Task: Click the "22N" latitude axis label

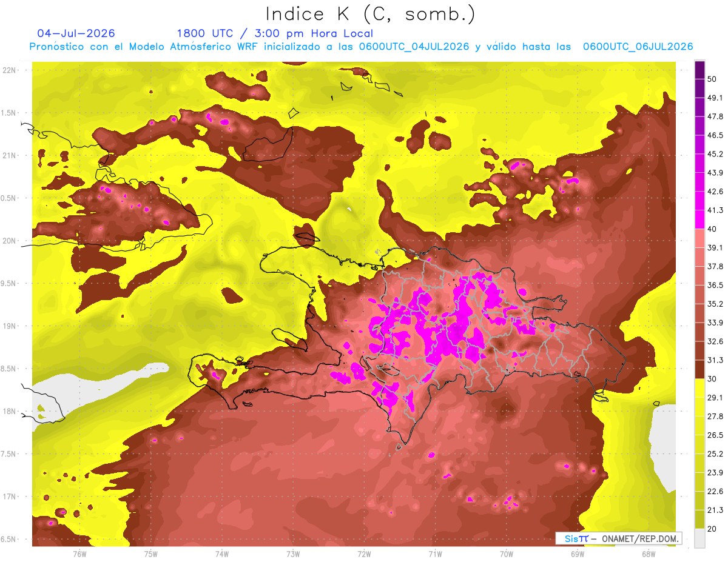Action: [10, 70]
